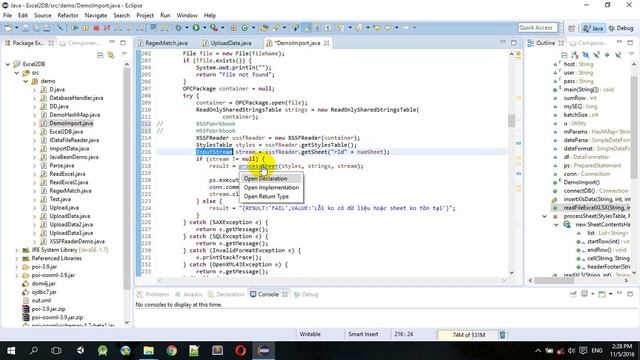Viewport: 640px width, 360px height.
Task: Expand JRE System Library node
Action: [17, 250]
